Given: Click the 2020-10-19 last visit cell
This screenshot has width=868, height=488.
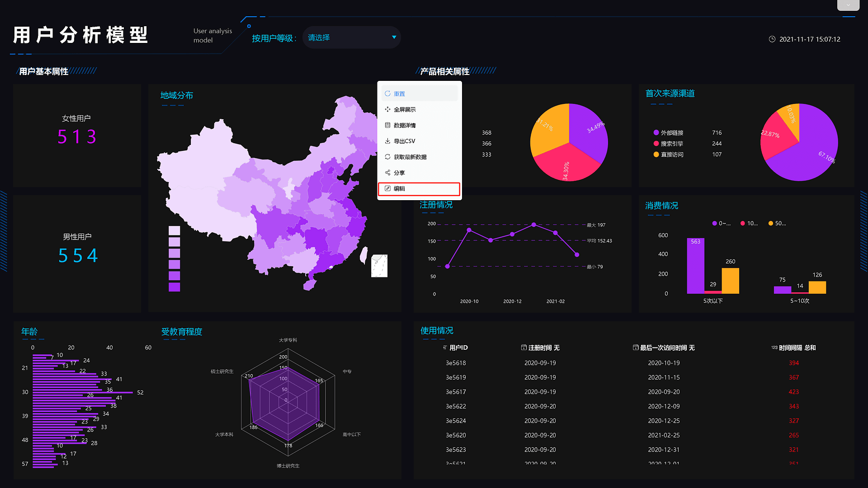Looking at the screenshot, I should pos(664,363).
